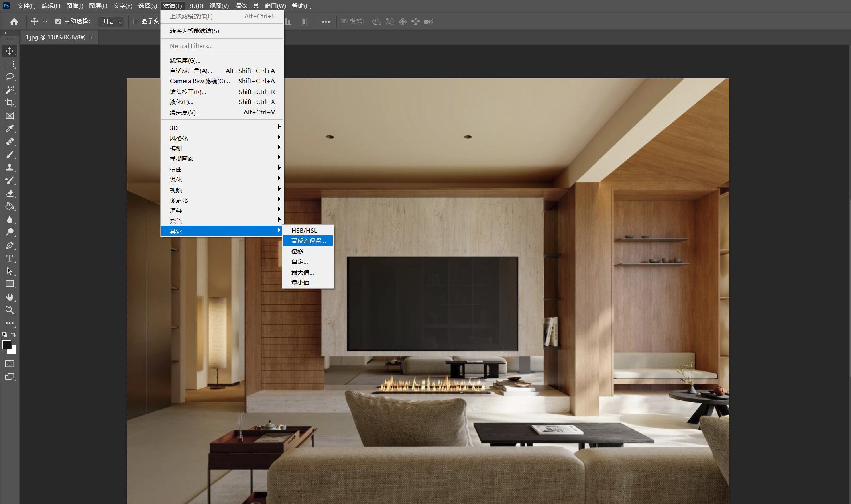Select the Brush tool

point(10,155)
